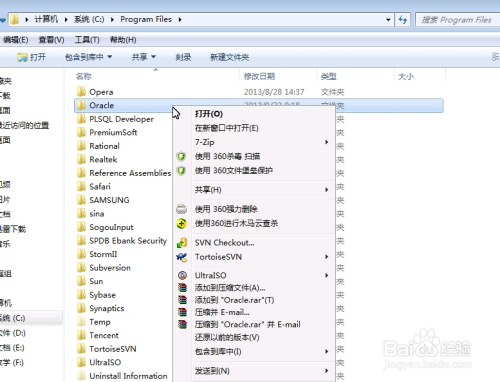Viewport: 500px width, 382px height.
Task: Open the address bar history dropdown arrow
Action: [x=388, y=20]
